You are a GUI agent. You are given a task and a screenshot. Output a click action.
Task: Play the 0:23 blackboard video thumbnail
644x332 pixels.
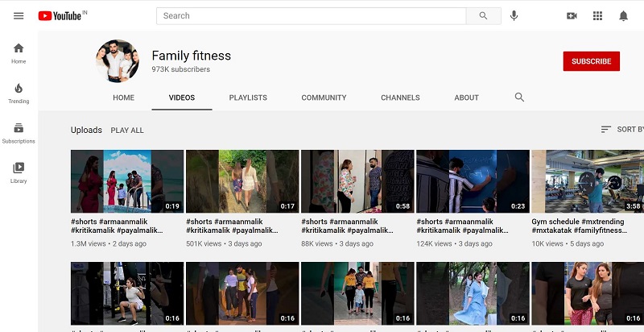pos(473,181)
